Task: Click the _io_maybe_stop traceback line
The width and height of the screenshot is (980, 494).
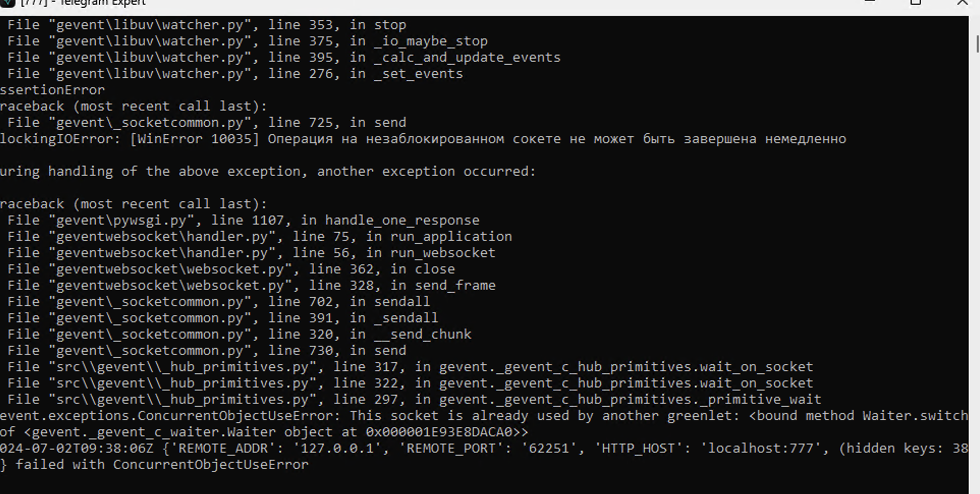Action: click(x=247, y=41)
